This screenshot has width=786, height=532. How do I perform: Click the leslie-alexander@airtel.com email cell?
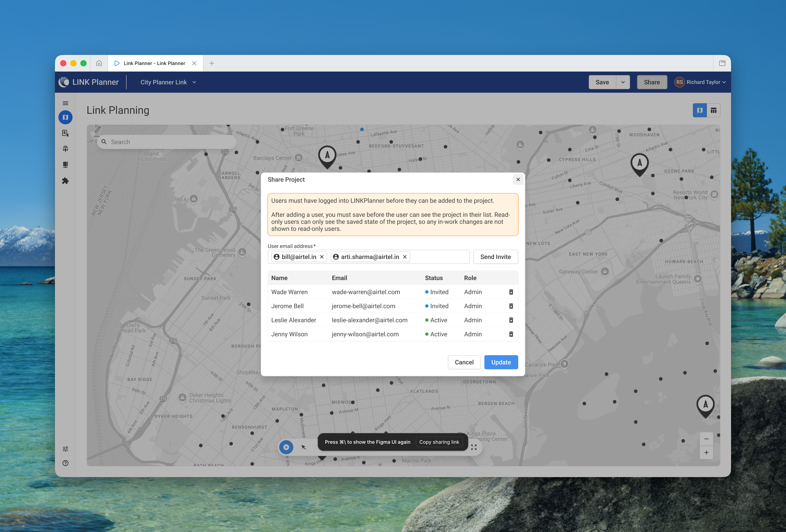[x=369, y=320]
